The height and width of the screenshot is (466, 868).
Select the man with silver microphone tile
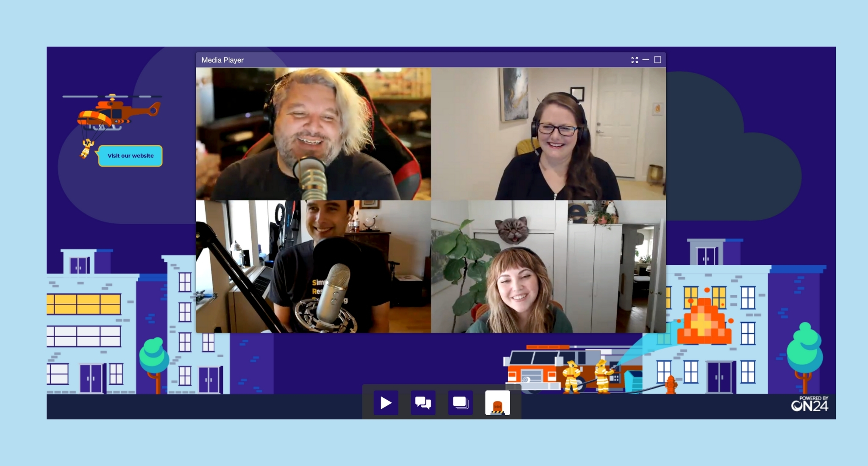313,267
